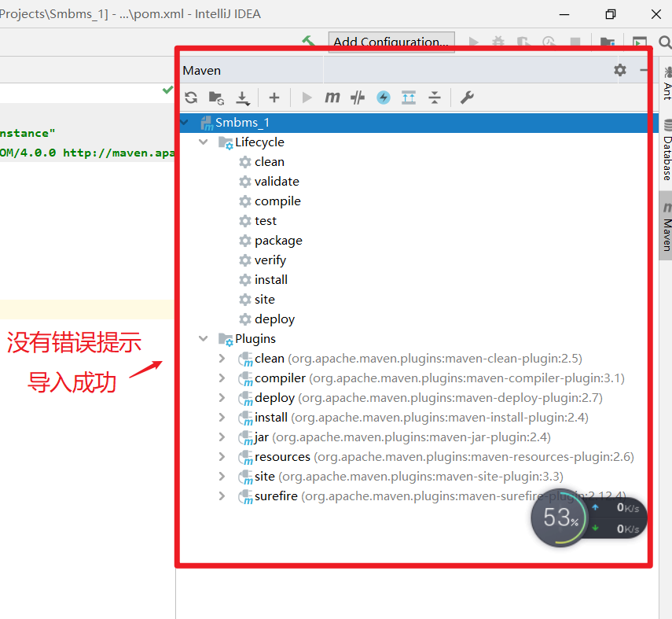Expand the jar plugin node

(x=222, y=437)
